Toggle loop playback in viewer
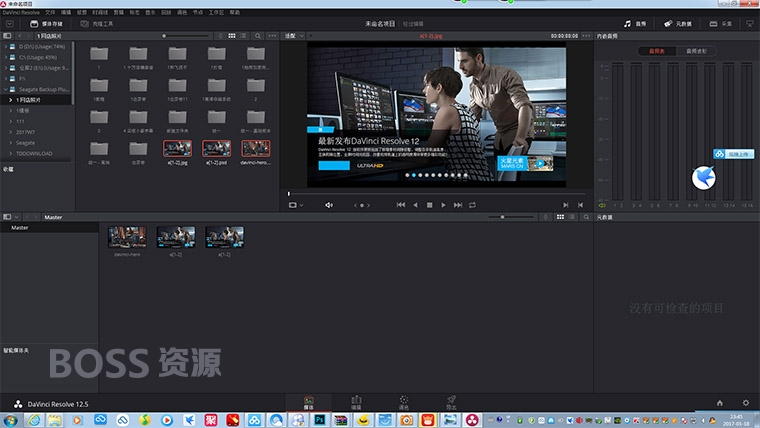The width and height of the screenshot is (760, 428). click(472, 205)
